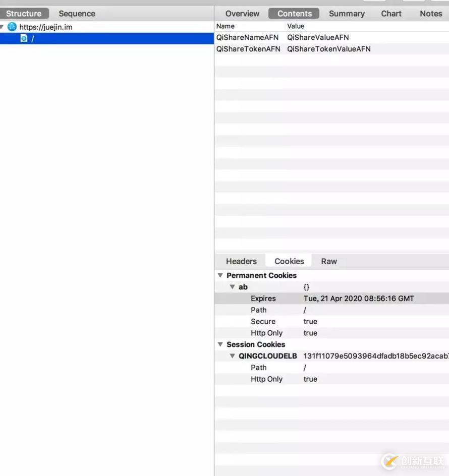Switch to the Sequence view tab

[x=77, y=14]
